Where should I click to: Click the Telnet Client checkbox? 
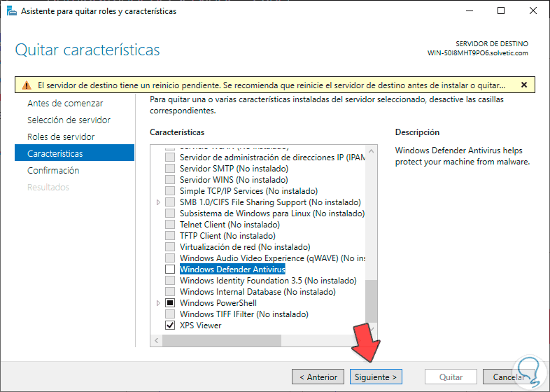170,225
